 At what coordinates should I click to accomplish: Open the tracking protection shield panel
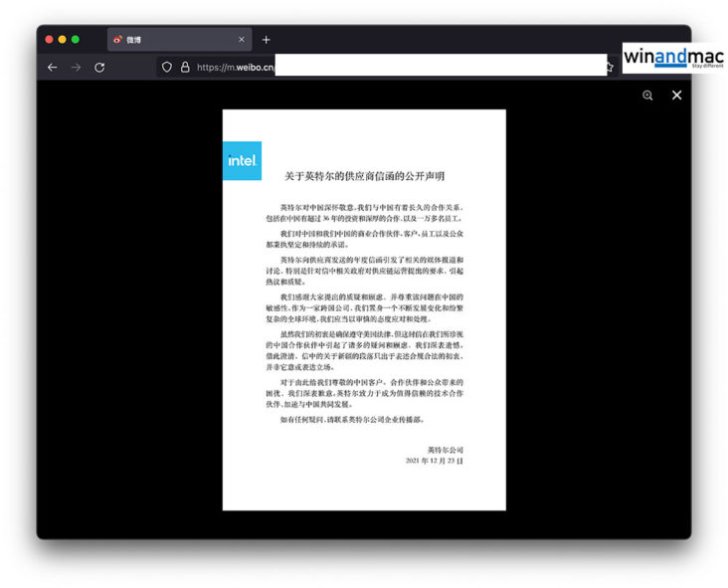(167, 67)
